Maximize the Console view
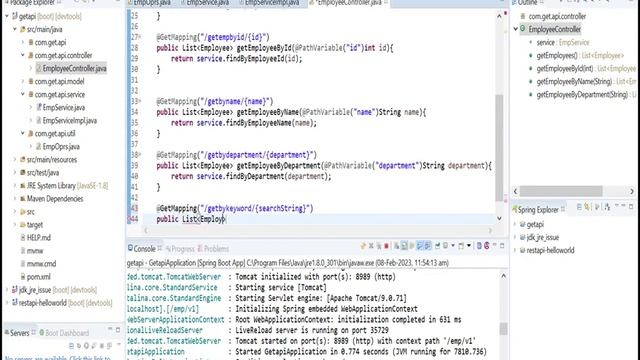 502,246
